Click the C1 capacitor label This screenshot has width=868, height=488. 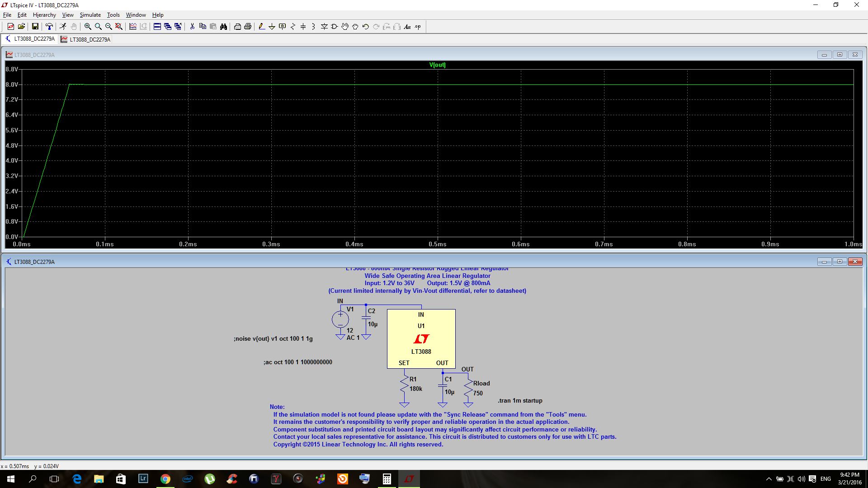(x=448, y=379)
